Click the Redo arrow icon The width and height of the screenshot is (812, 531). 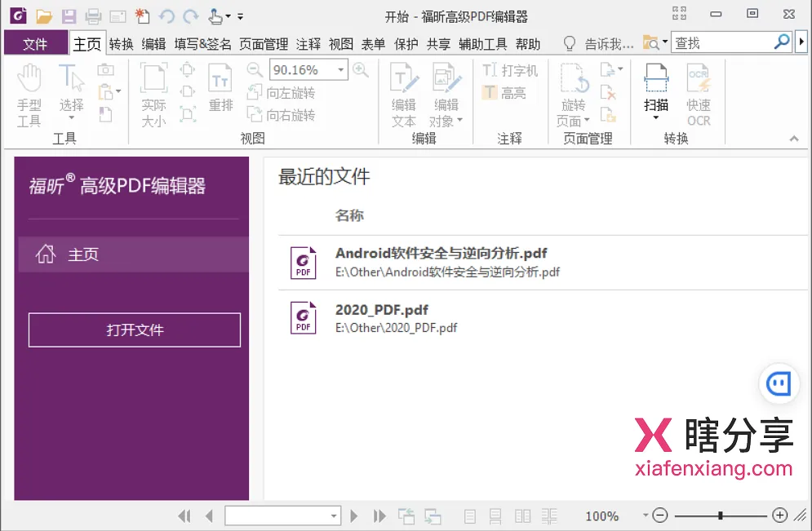coord(191,16)
